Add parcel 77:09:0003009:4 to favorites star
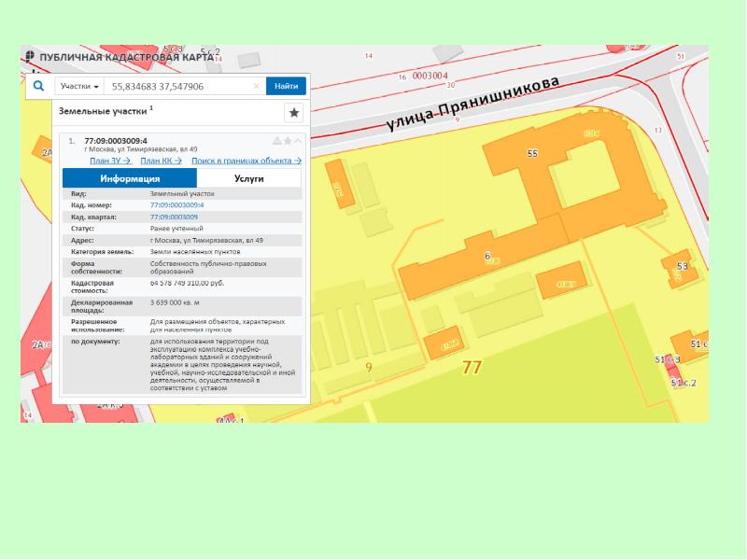Screen dimensions: 747x560 click(288, 141)
